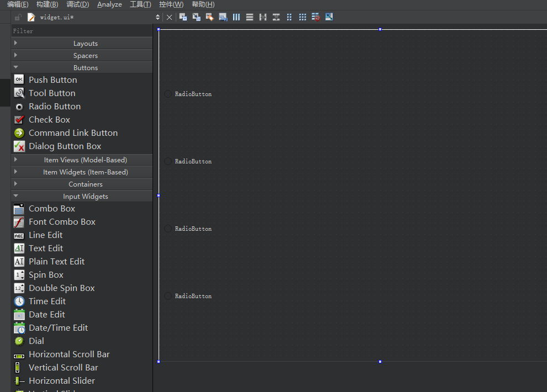Click the Edit Tab Order toolbar icon
The image size is (547, 392).
[x=223, y=17]
